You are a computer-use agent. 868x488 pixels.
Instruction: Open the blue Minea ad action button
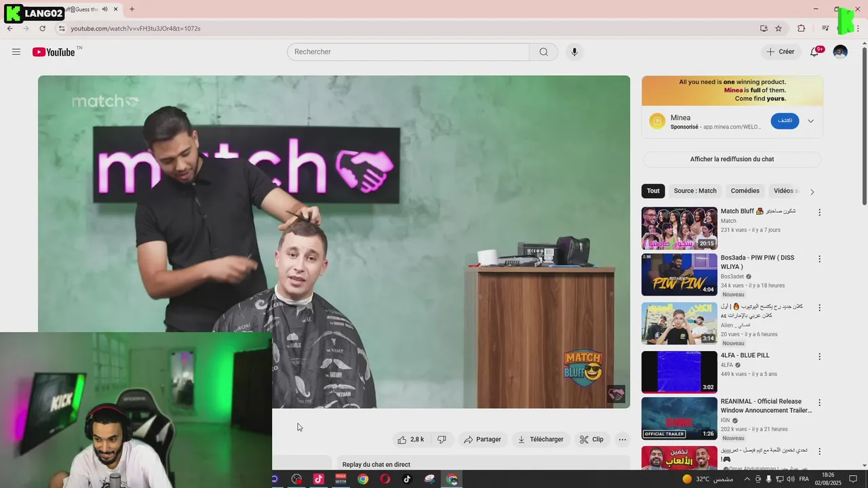(785, 121)
